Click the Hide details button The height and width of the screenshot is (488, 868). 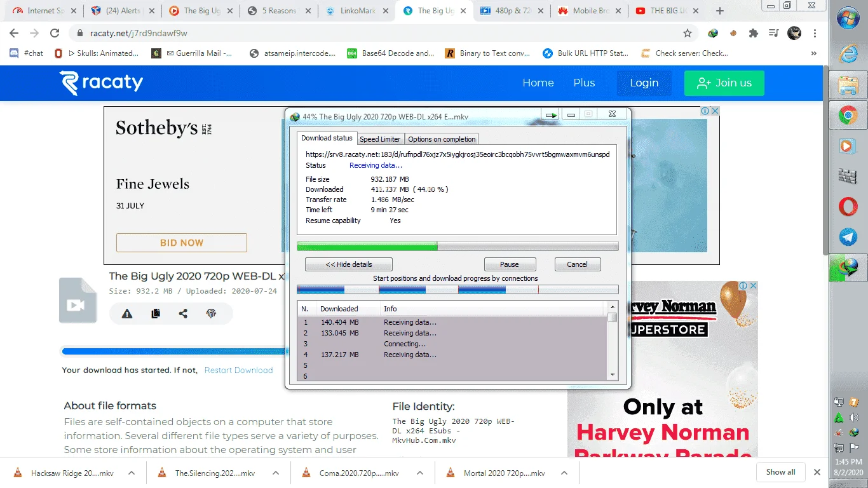349,264
